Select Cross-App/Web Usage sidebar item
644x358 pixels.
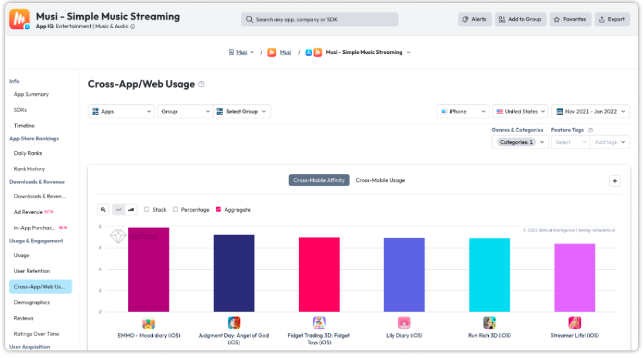click(40, 287)
